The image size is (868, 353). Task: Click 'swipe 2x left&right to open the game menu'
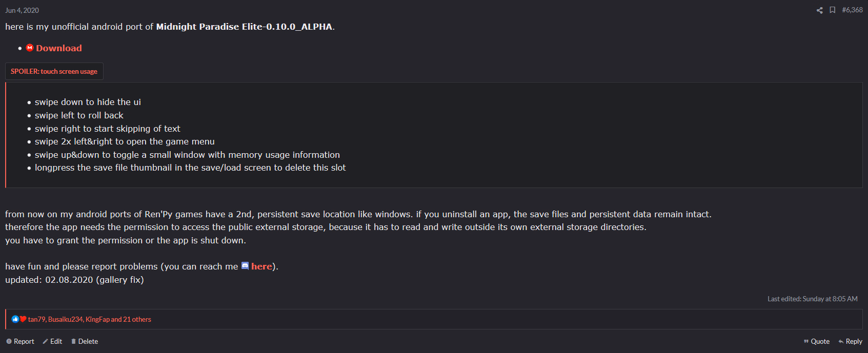pyautogui.click(x=125, y=141)
